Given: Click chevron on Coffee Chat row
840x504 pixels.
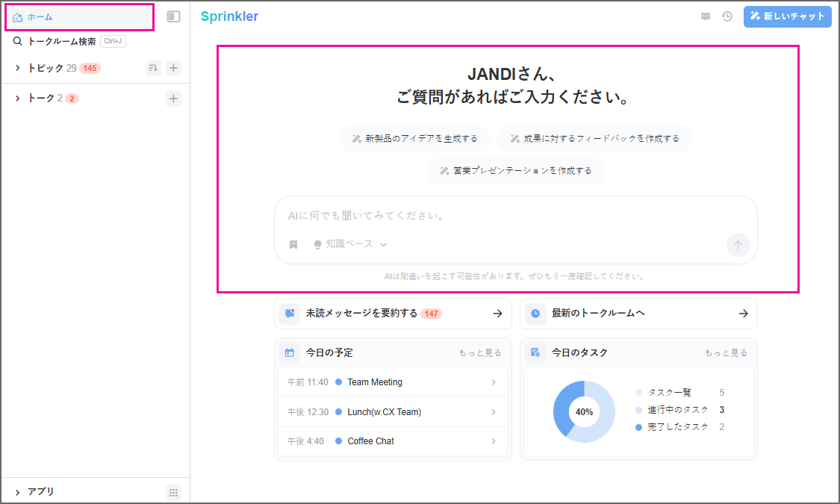Looking at the screenshot, I should (x=494, y=441).
